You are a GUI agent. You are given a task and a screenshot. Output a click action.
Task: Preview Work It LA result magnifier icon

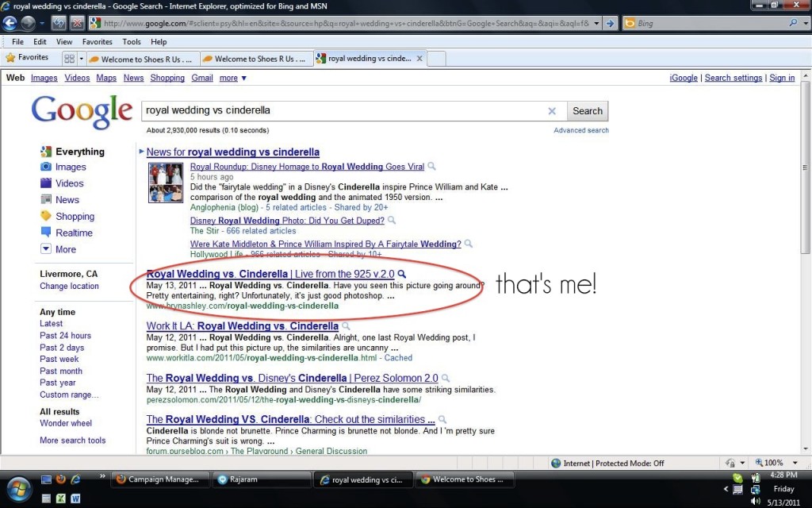(x=346, y=326)
